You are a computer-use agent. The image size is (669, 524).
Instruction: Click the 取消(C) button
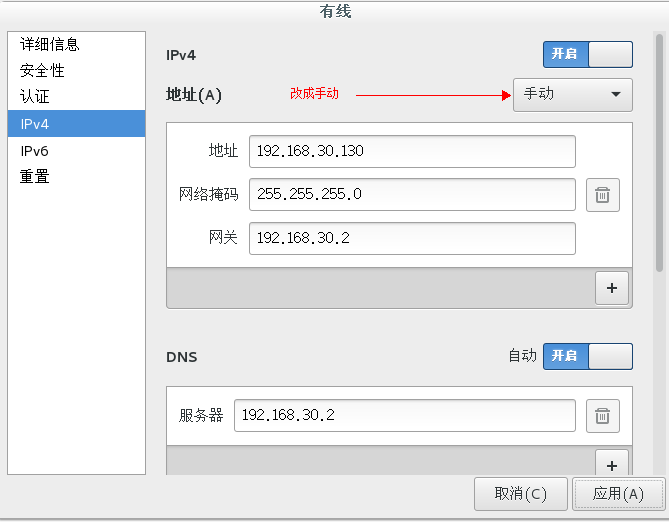521,494
